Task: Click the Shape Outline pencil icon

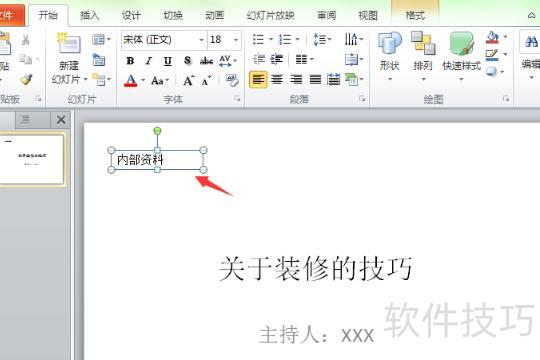Action: click(x=492, y=55)
